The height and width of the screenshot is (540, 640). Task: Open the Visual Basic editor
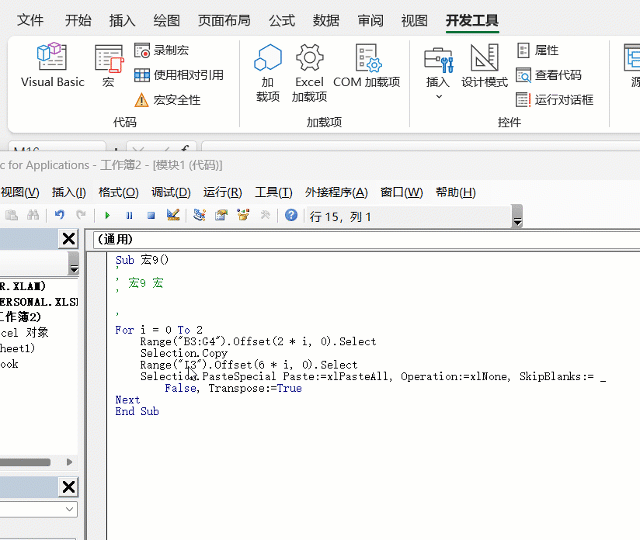[x=52, y=66]
